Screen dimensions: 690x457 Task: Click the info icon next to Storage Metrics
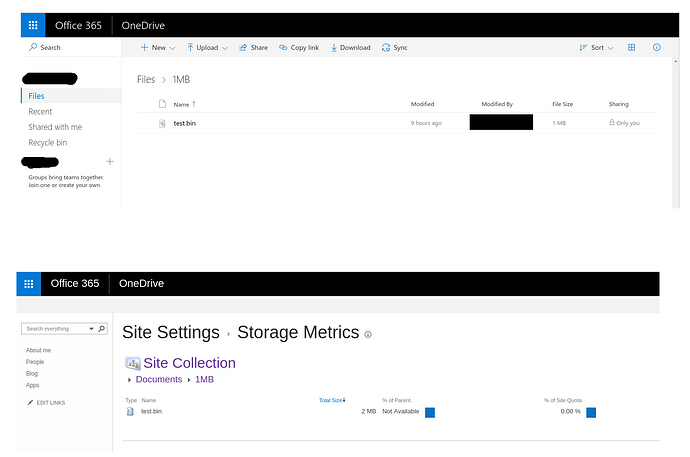click(x=368, y=335)
